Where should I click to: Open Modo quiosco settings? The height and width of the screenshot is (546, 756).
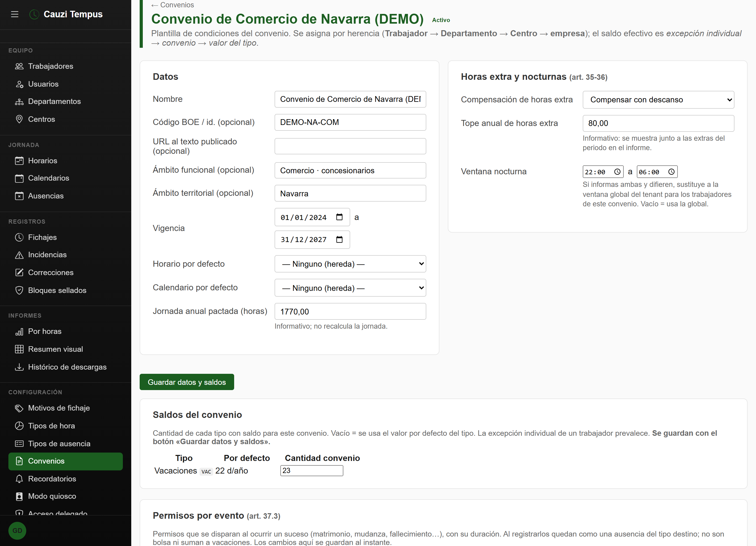click(x=65, y=496)
